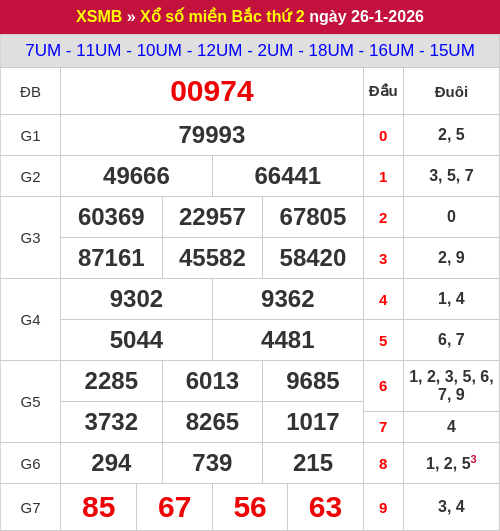Viewport: 500px width, 531px height.
Task: Select the date text ngày 26-1-2026
Action: [366, 17]
